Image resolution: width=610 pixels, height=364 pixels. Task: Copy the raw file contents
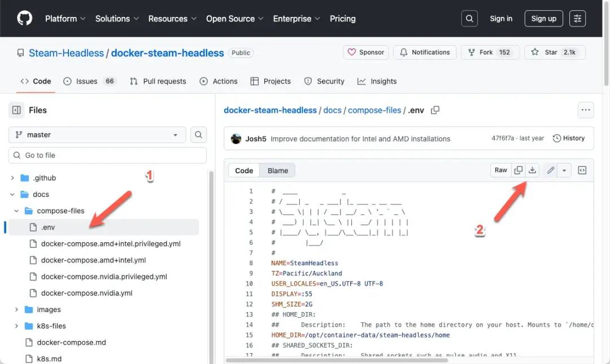[518, 170]
